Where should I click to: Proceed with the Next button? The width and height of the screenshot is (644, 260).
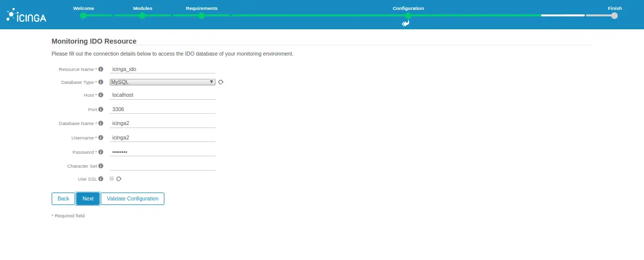(x=88, y=198)
